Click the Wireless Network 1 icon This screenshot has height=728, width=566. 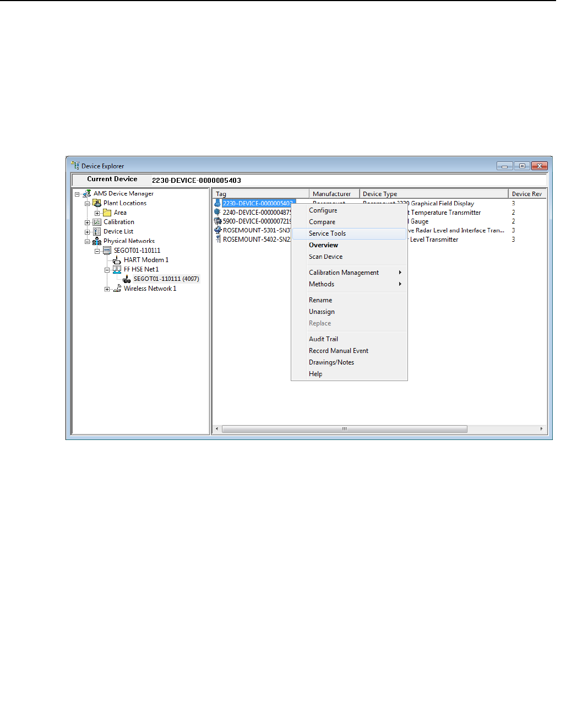click(117, 289)
